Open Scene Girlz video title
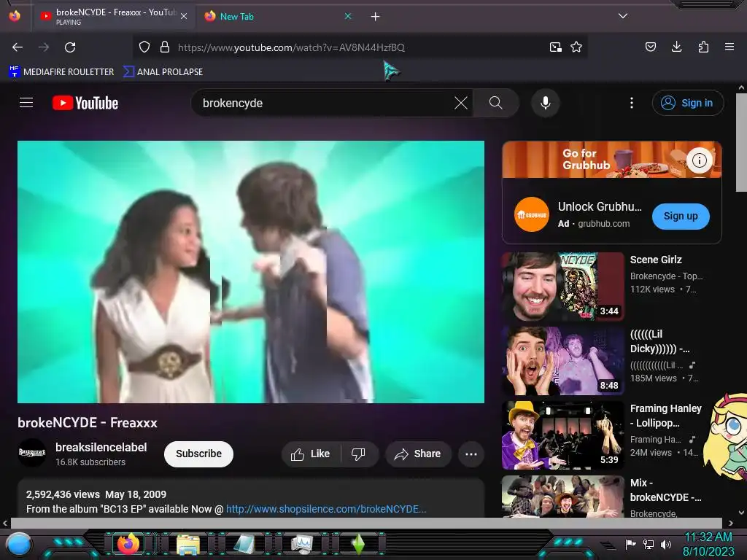The image size is (747, 560). [656, 260]
